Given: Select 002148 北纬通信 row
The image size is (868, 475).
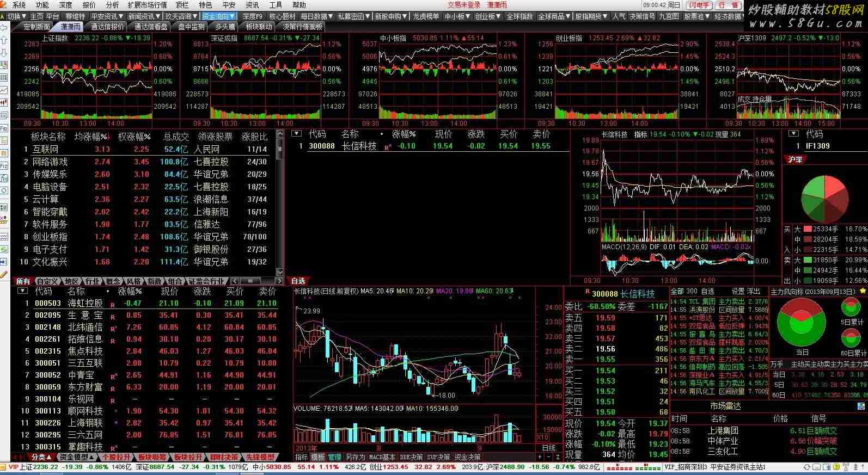Looking at the screenshot, I should tap(149, 327).
